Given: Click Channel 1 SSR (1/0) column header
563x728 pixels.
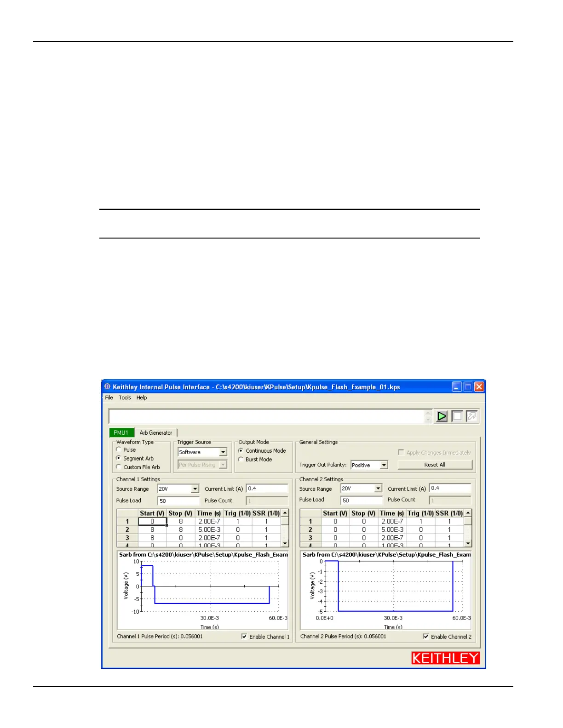Looking at the screenshot, I should [266, 513].
